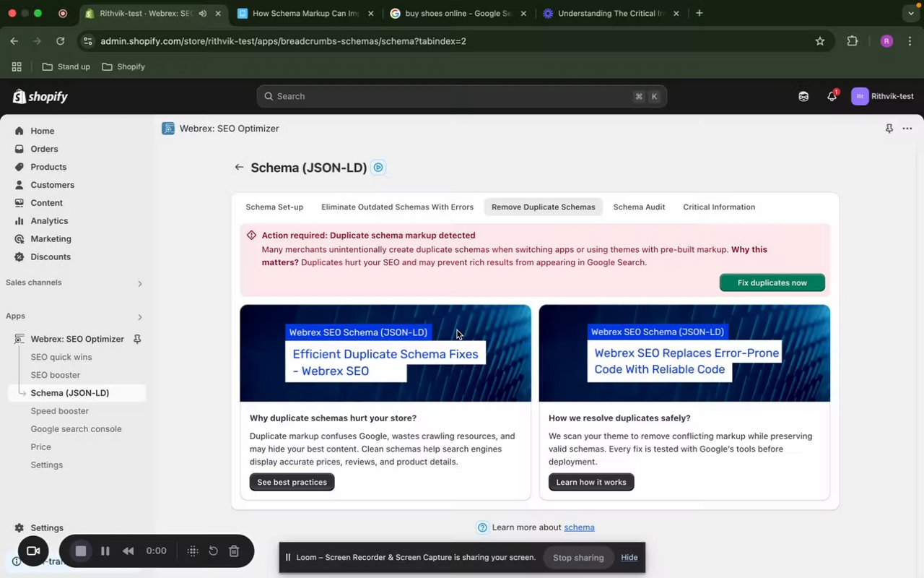Pause the Loom recording
The width and height of the screenshot is (924, 578).
tap(105, 551)
